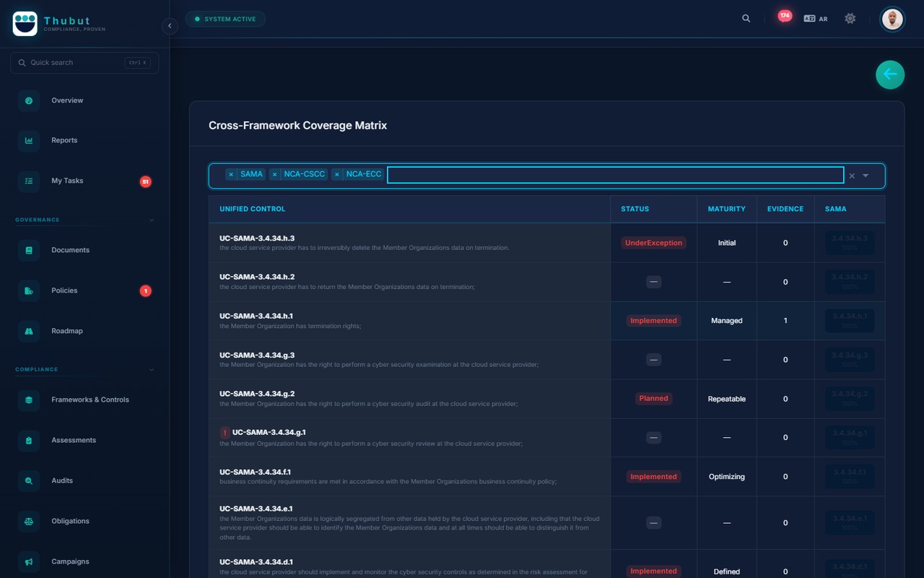Click the Reports chart icon
The height and width of the screenshot is (578, 924).
29,141
